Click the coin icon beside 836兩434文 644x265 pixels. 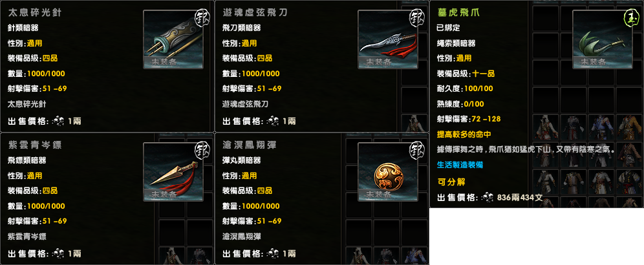point(488,198)
